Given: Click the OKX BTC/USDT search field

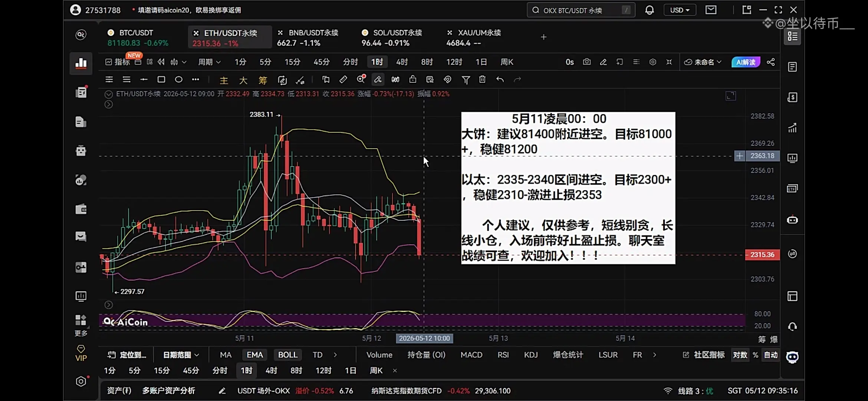Looking at the screenshot, I should click(x=581, y=10).
